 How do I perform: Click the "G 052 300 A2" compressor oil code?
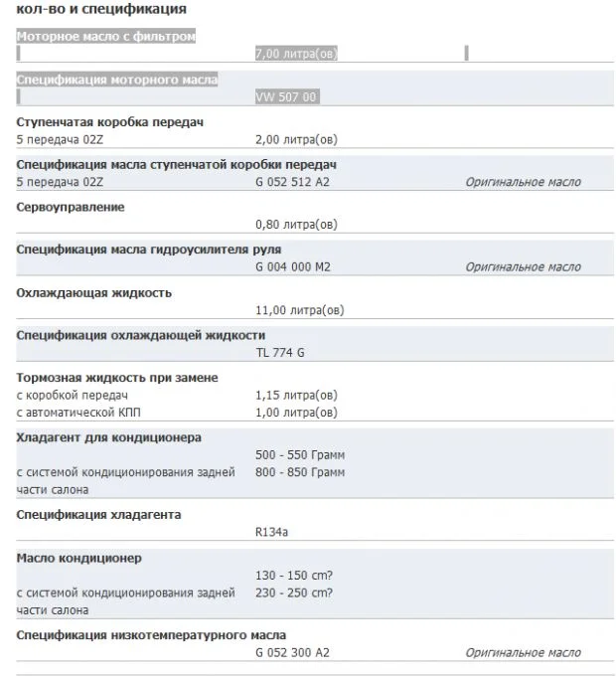pos(292,653)
